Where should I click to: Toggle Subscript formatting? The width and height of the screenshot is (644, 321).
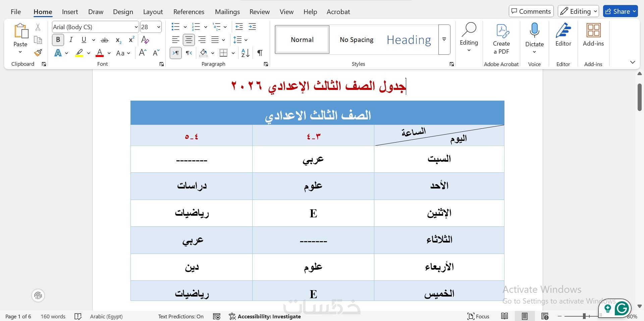(118, 40)
